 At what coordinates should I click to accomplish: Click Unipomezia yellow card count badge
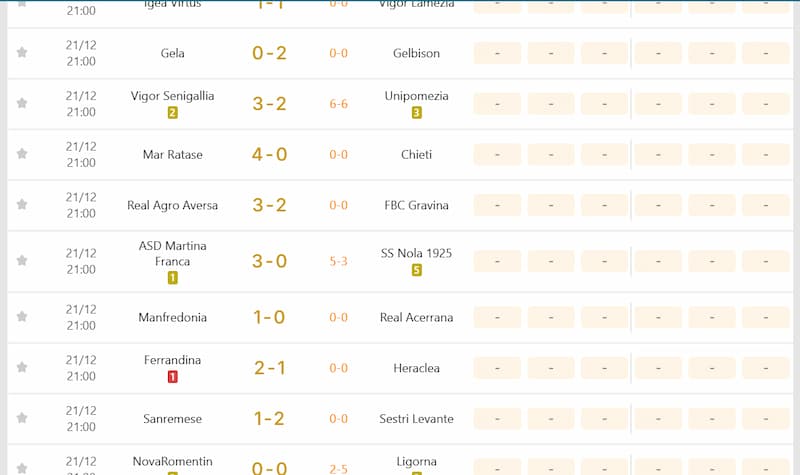point(417,113)
